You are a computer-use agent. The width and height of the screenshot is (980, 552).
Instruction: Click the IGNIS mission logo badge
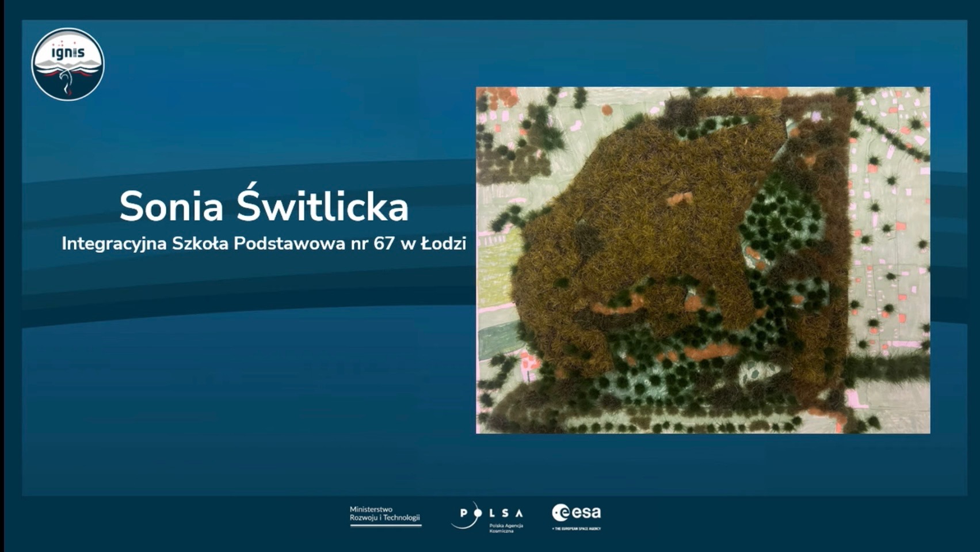68,64
